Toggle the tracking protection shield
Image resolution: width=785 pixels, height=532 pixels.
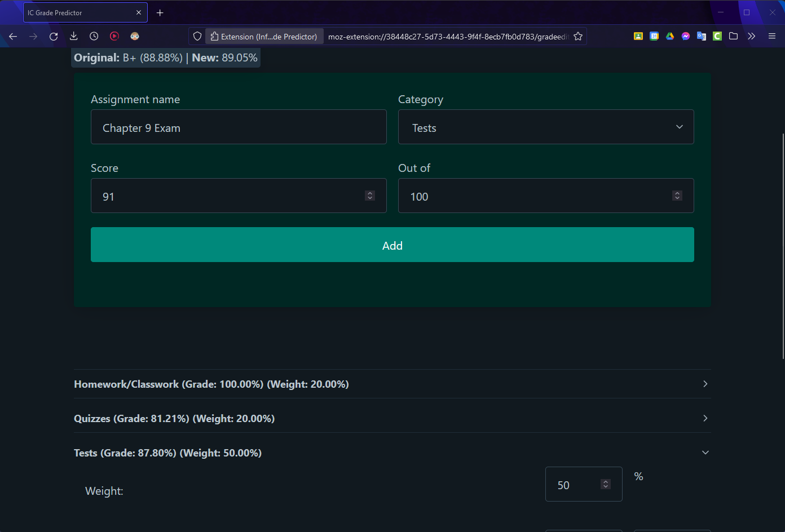click(197, 36)
